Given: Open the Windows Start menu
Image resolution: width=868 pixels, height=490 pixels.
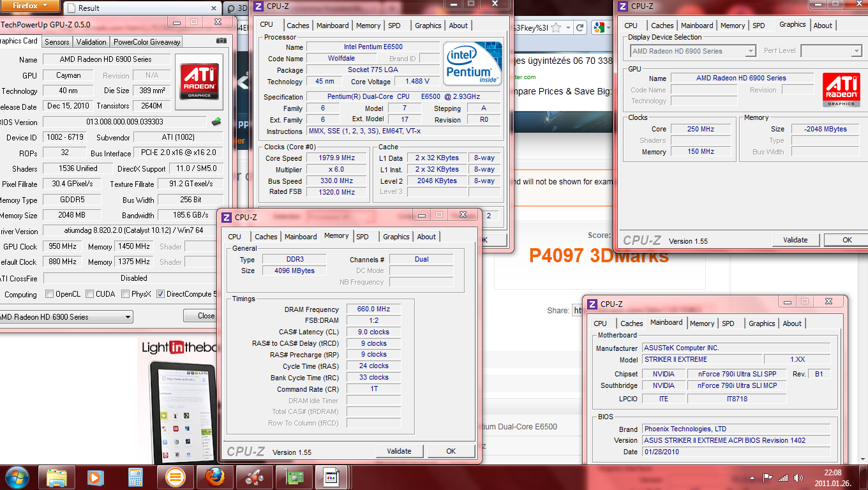Looking at the screenshot, I should click(x=17, y=477).
